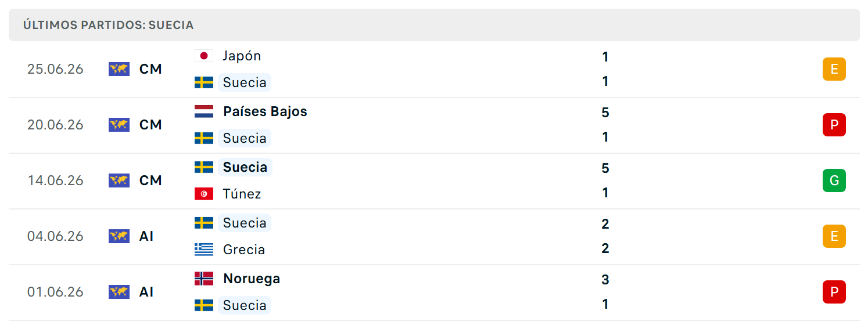Select the Túnez team name
Image resolution: width=868 pixels, height=325 pixels.
tap(242, 194)
